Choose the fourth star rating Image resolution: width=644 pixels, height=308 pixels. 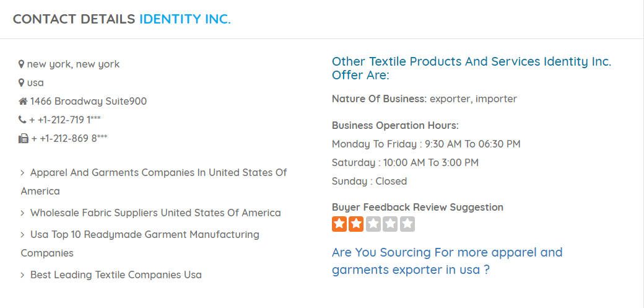[390, 224]
